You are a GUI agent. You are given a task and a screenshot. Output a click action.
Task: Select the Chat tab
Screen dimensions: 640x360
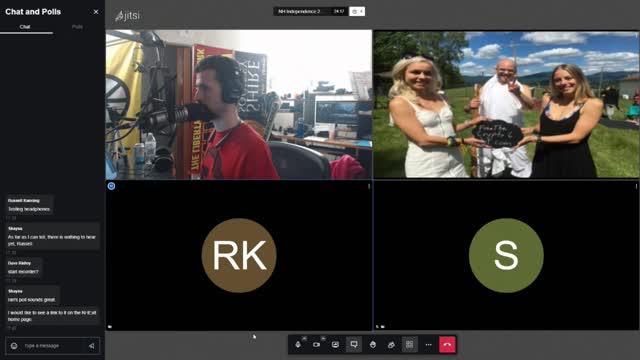[25, 27]
